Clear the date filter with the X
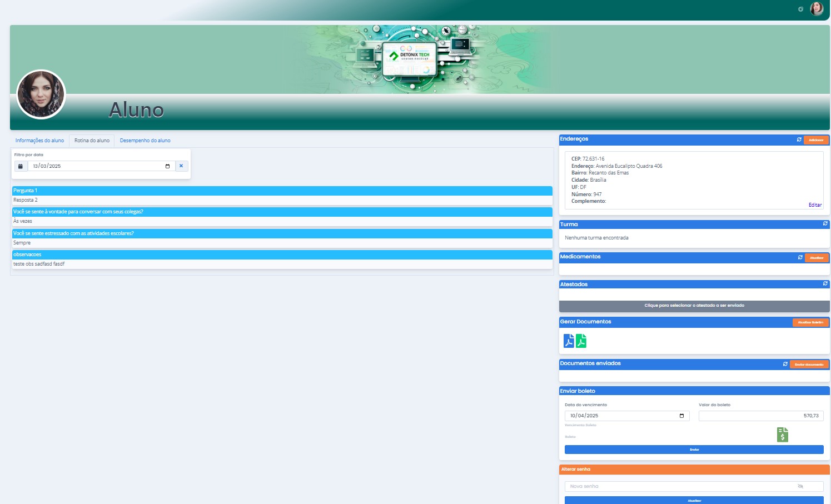The height and width of the screenshot is (504, 831). (x=181, y=166)
